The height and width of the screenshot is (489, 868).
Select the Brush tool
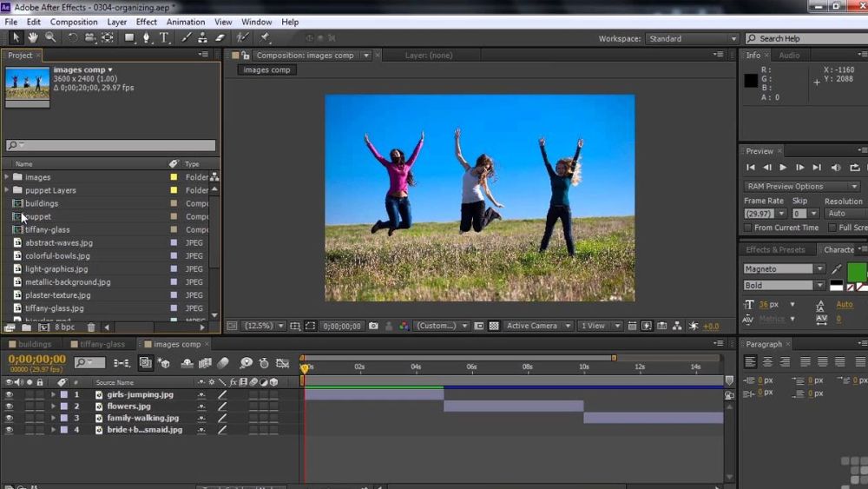pos(187,37)
